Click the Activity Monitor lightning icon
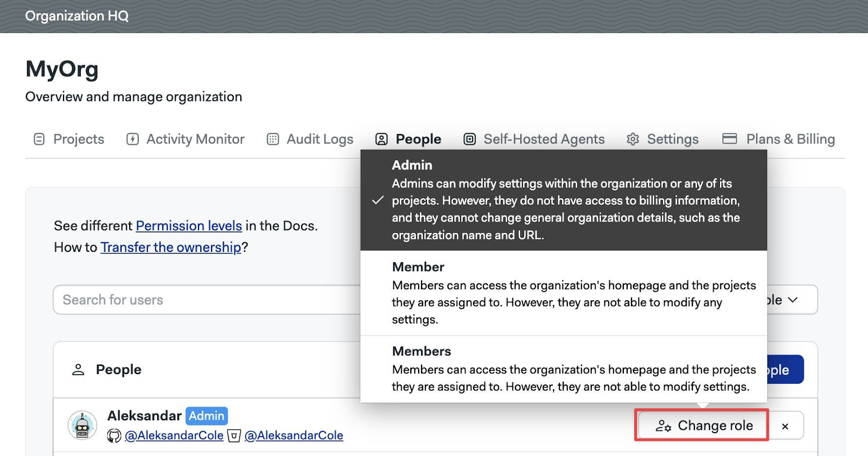868x456 pixels. pyautogui.click(x=132, y=140)
